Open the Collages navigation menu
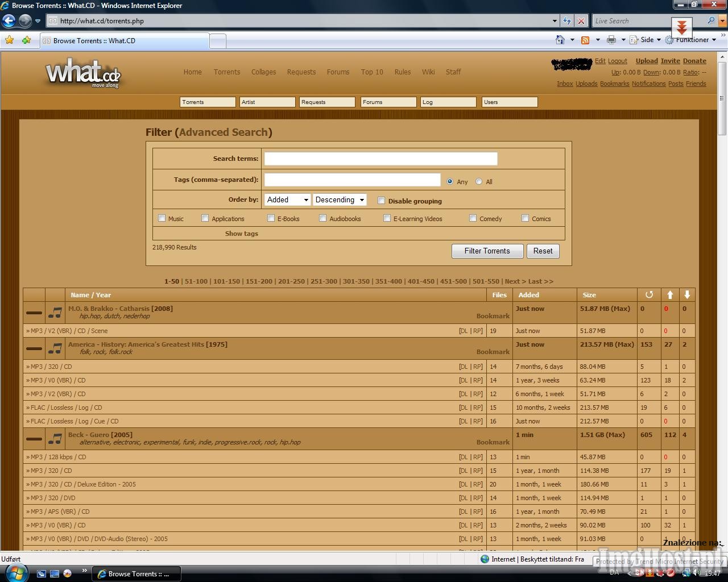 (263, 72)
